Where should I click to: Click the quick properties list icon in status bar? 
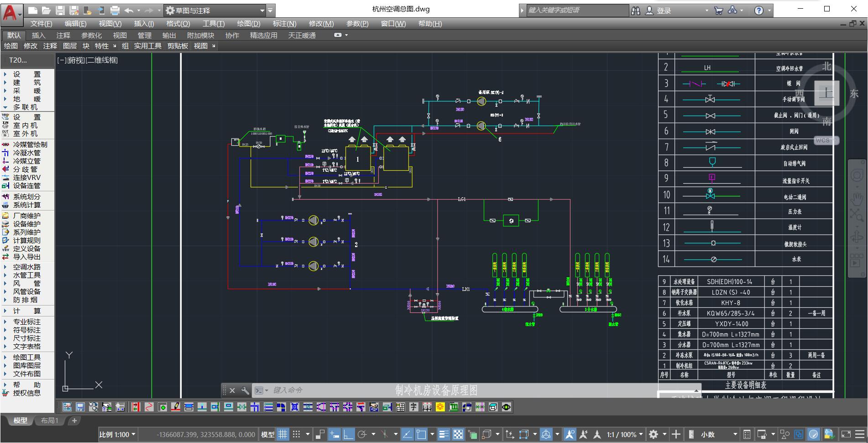pyautogui.click(x=747, y=434)
